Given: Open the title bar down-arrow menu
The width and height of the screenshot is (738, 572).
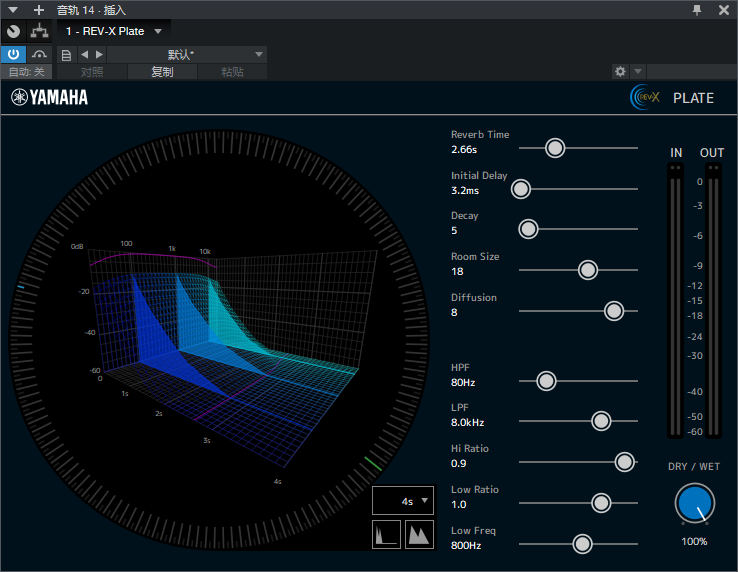Looking at the screenshot, I should tap(13, 10).
